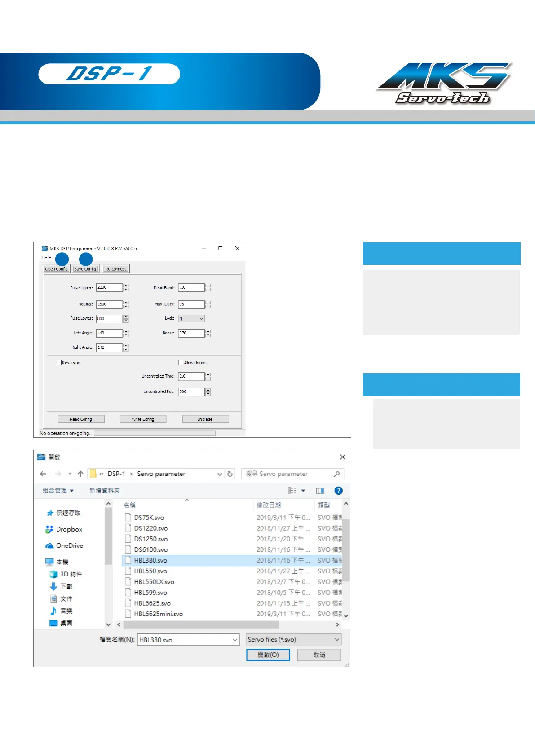Click the Open Config button
This screenshot has height=756, width=535.
[x=56, y=269]
